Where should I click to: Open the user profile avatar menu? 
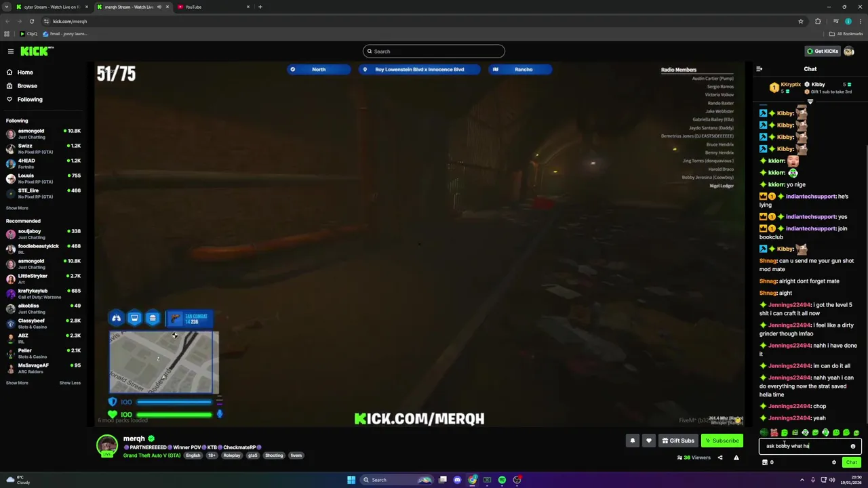click(x=849, y=52)
